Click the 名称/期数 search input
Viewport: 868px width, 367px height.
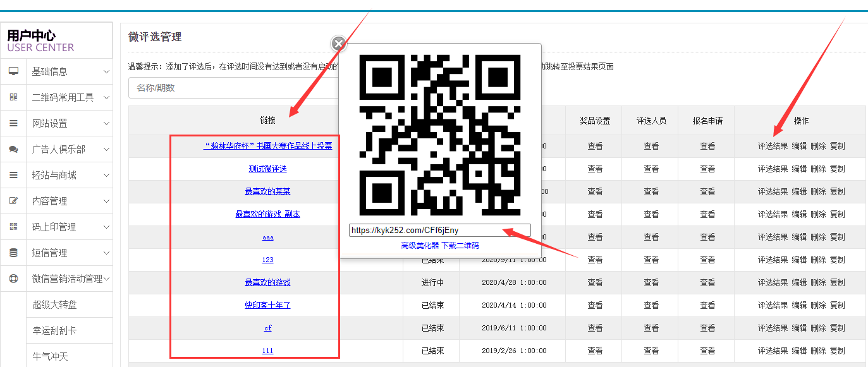(234, 88)
